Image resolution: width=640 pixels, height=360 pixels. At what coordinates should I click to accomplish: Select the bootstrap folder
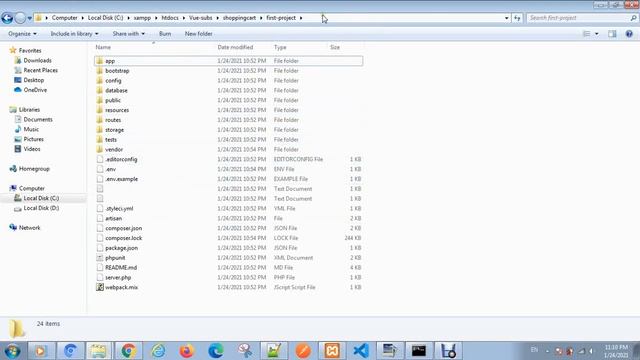pos(229,71)
